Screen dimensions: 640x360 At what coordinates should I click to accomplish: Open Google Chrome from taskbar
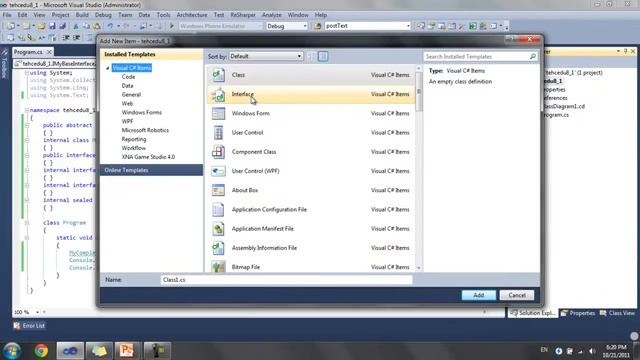[x=41, y=351]
